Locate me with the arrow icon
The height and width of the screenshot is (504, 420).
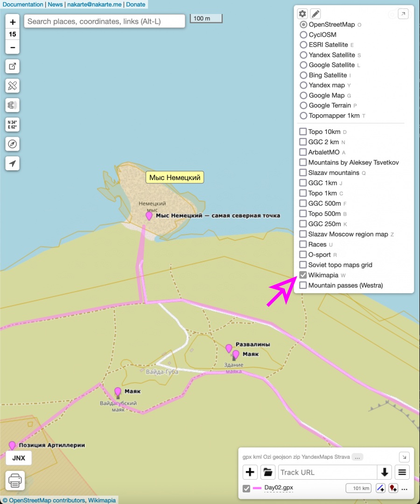click(13, 163)
